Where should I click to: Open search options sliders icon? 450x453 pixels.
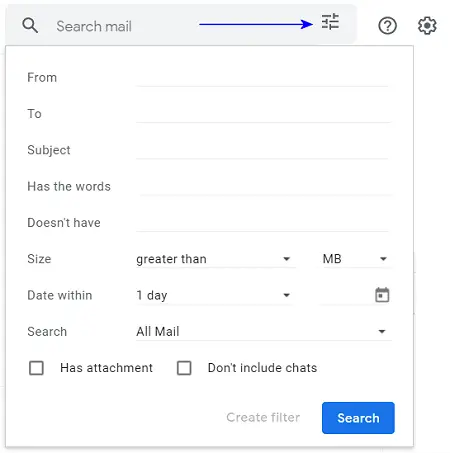330,22
